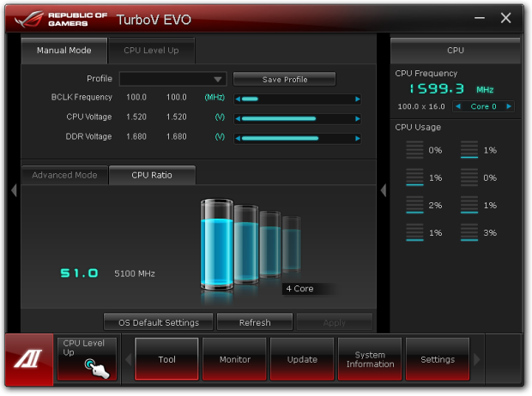
Task: Click the Refresh button
Action: pyautogui.click(x=255, y=322)
